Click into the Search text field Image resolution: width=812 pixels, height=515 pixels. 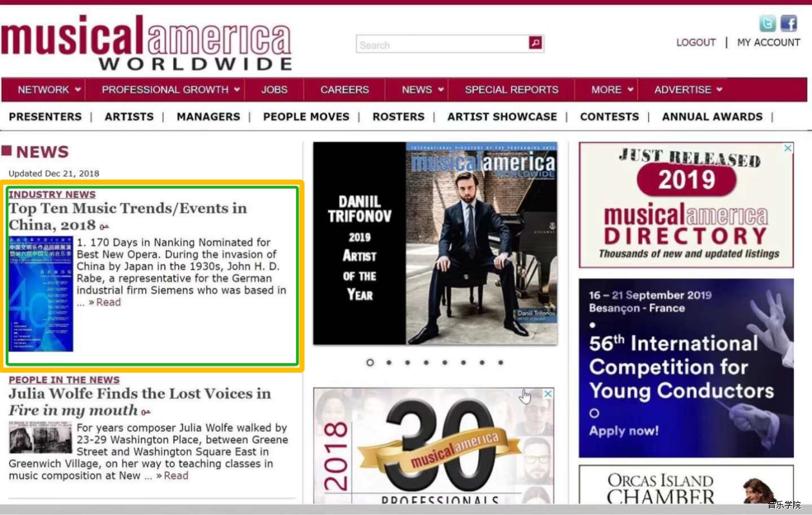click(x=442, y=44)
